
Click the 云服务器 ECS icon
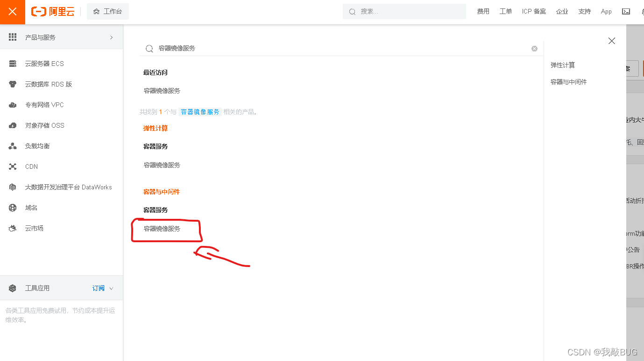click(13, 64)
